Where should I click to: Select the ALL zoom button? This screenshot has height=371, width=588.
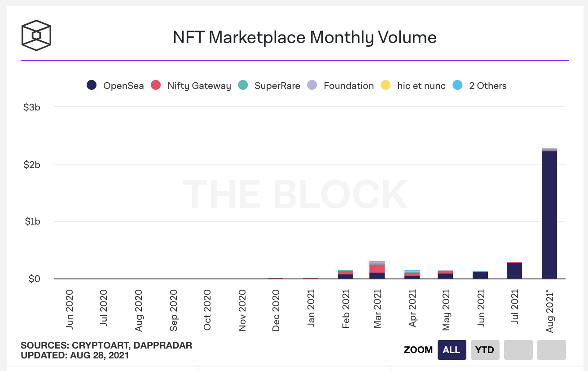[x=452, y=350]
